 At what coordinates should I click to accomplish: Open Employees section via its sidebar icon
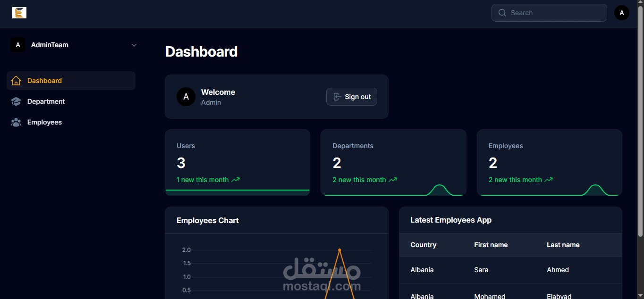tap(16, 122)
